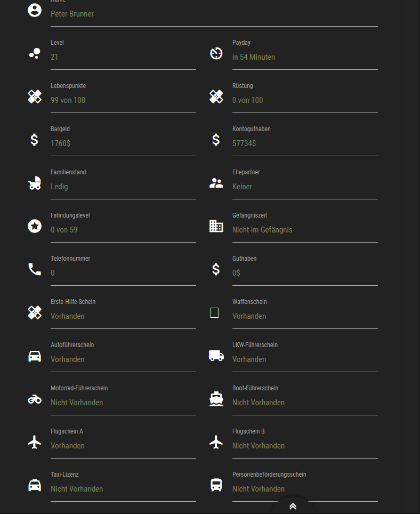The image size is (420, 514).
Task: Click the Familienstand baby stroller icon
Action: point(35,183)
